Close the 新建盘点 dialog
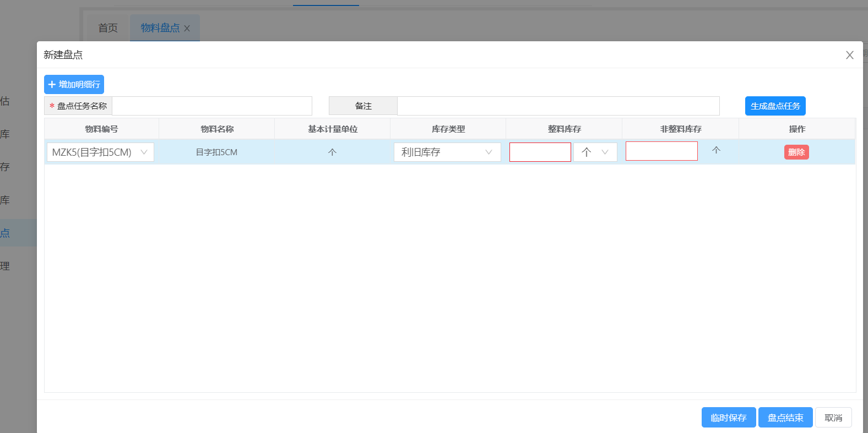Image resolution: width=868 pixels, height=433 pixels. (849, 55)
